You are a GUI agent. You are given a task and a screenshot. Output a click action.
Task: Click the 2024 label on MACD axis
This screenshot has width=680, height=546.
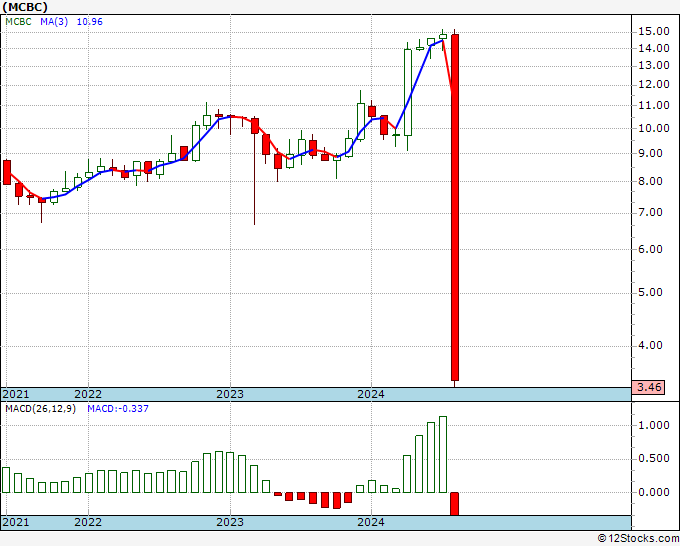371,522
